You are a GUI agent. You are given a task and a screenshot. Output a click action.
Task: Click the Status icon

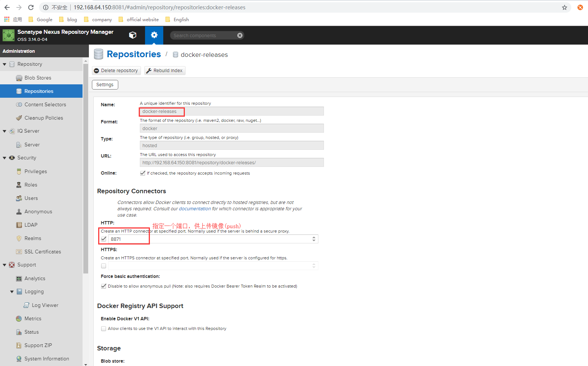(x=19, y=332)
